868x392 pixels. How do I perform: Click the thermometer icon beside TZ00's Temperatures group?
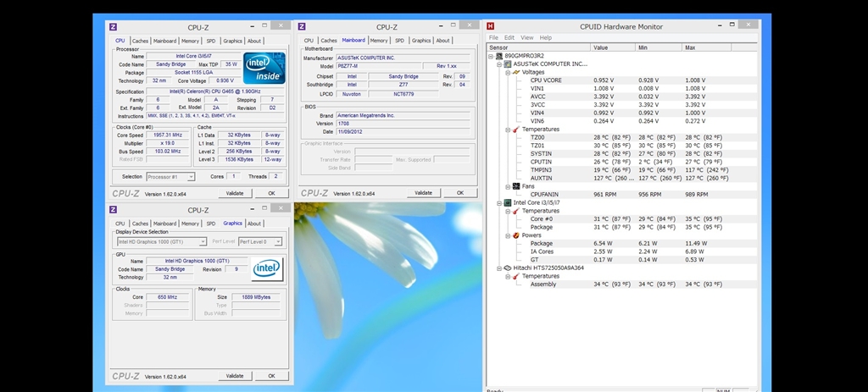click(516, 130)
